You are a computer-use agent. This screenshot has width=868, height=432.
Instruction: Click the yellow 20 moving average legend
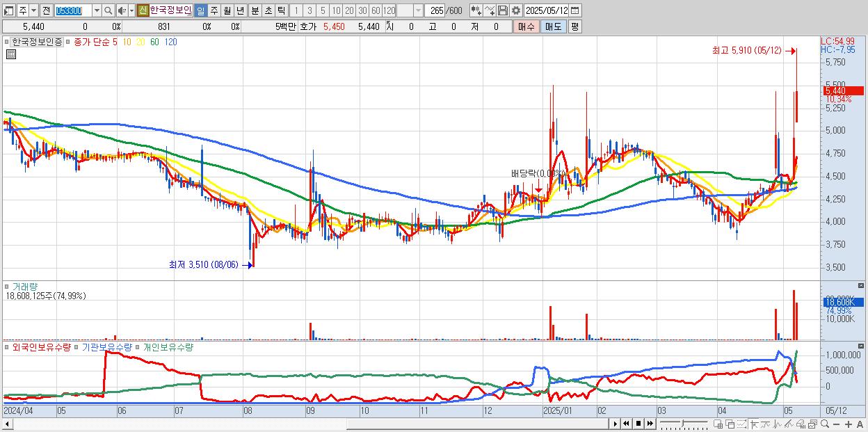point(140,42)
